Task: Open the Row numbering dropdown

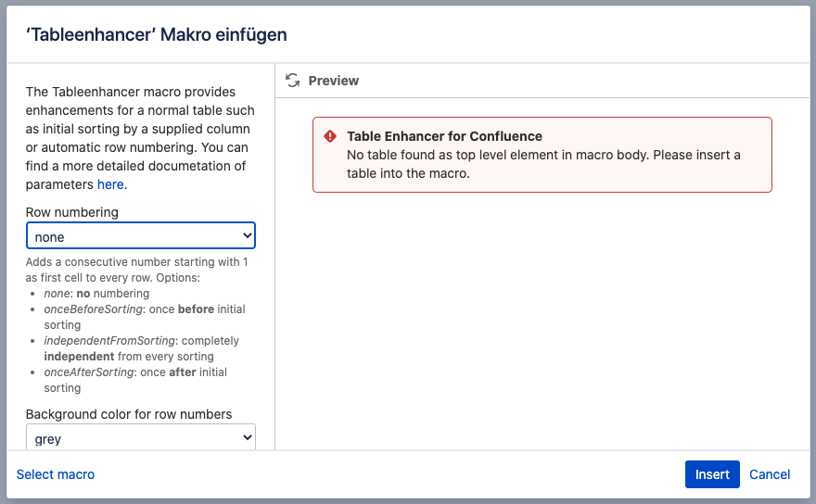Action: click(140, 236)
